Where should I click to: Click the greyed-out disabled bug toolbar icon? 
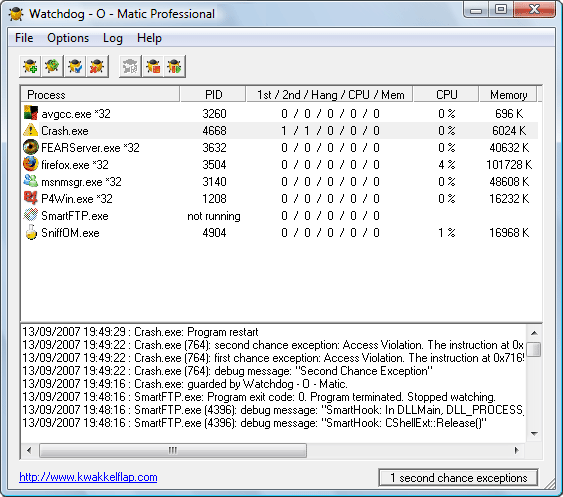130,66
